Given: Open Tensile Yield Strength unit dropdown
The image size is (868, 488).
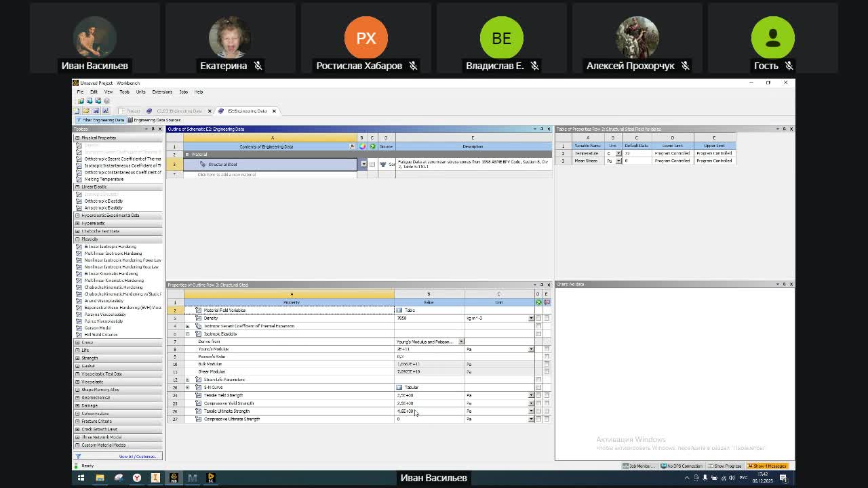Looking at the screenshot, I should coord(531,395).
